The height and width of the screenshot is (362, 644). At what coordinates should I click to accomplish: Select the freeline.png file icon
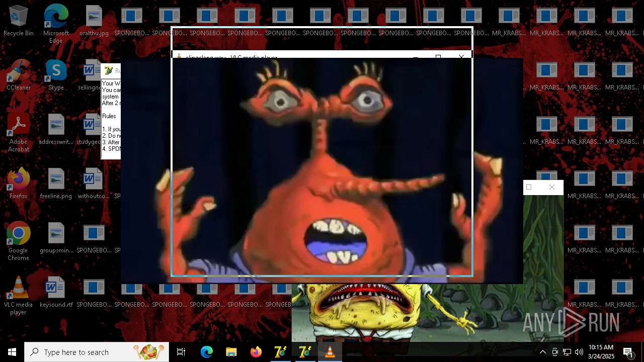pos(56,184)
